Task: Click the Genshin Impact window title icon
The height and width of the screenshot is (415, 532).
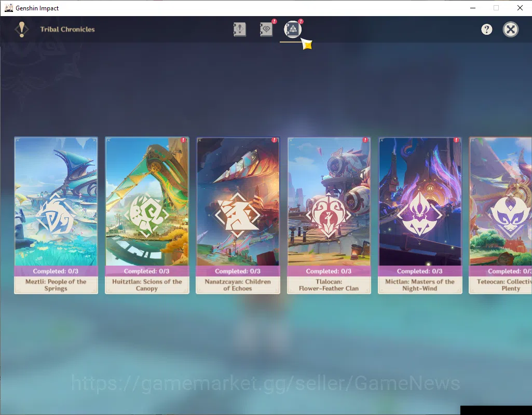Action: click(x=9, y=8)
